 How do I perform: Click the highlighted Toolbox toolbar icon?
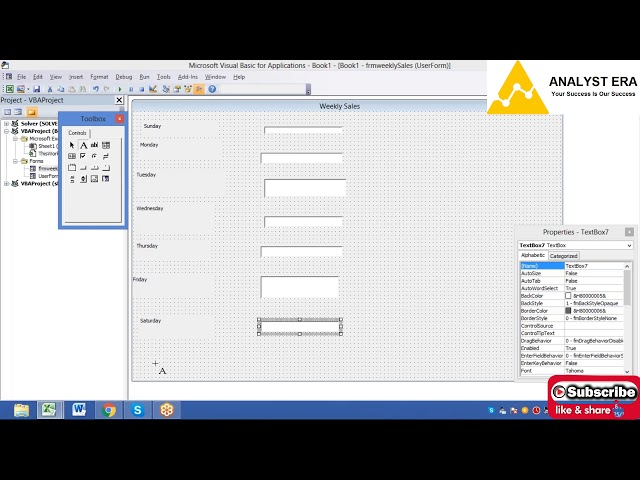tap(199, 89)
